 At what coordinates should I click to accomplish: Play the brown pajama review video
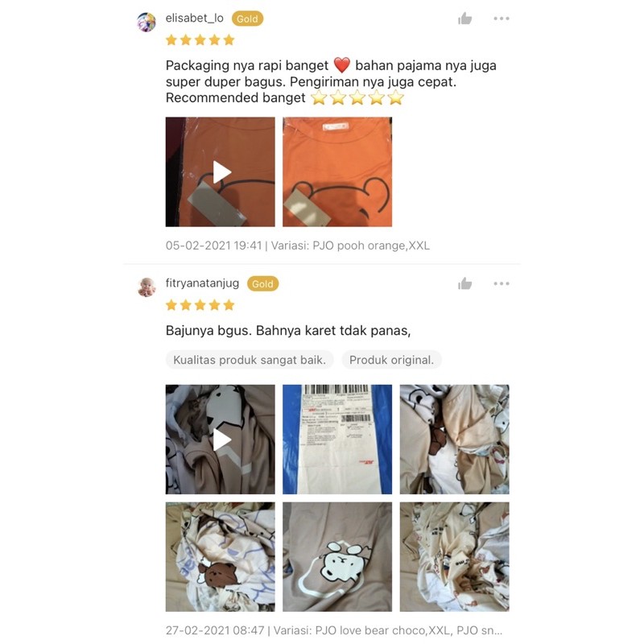click(220, 439)
